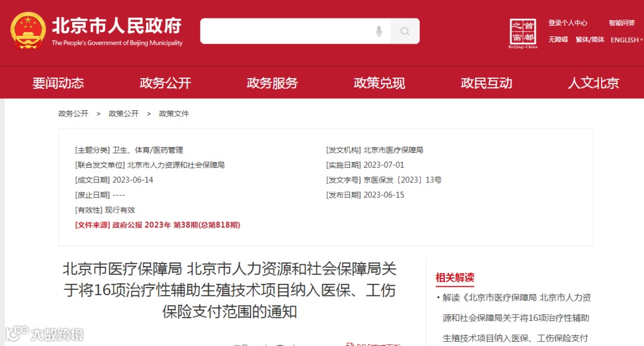The image size is (644, 346).
Task: Select the text 卫生、体育/医药管理
Action: click(148, 150)
